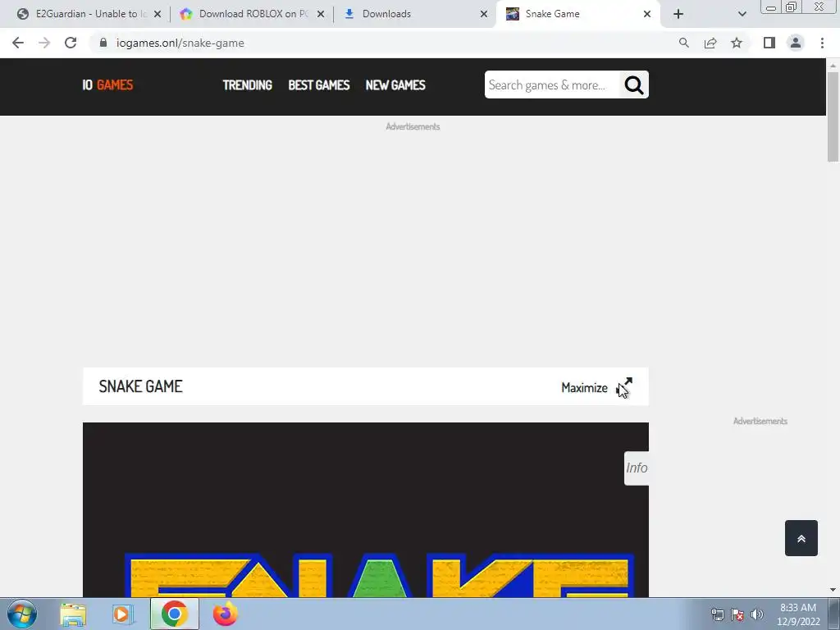Open File Explorer from the taskbar
Image resolution: width=840 pixels, height=630 pixels.
[x=73, y=614]
